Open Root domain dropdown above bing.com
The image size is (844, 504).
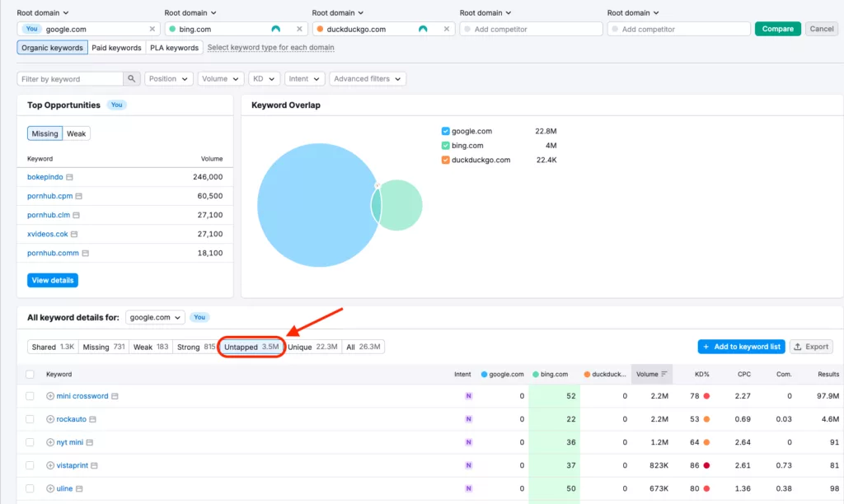190,12
